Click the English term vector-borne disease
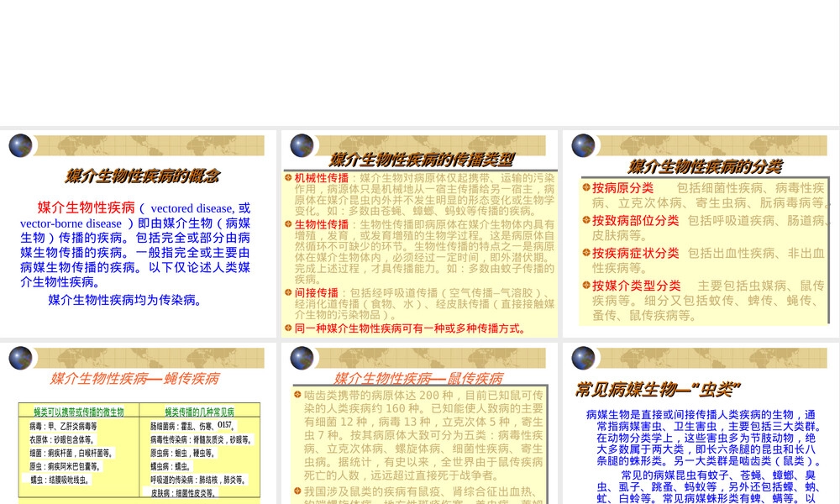 (71, 223)
